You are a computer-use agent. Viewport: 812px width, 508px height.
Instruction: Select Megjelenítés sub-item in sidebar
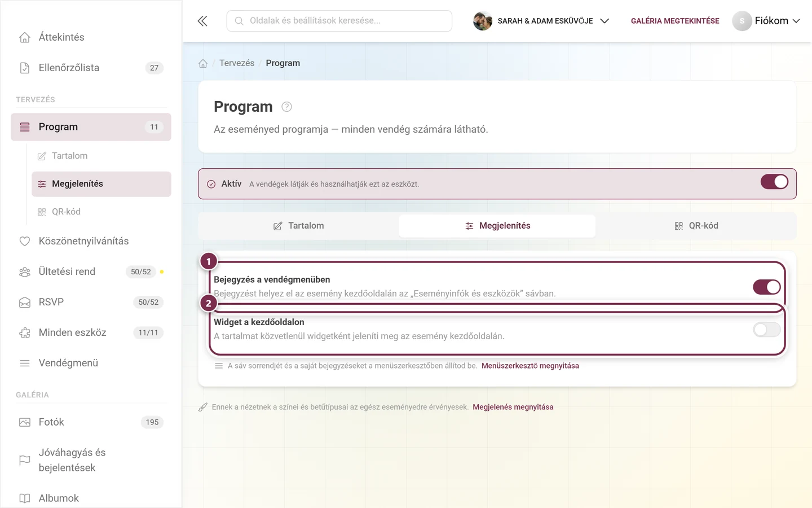[x=101, y=184]
